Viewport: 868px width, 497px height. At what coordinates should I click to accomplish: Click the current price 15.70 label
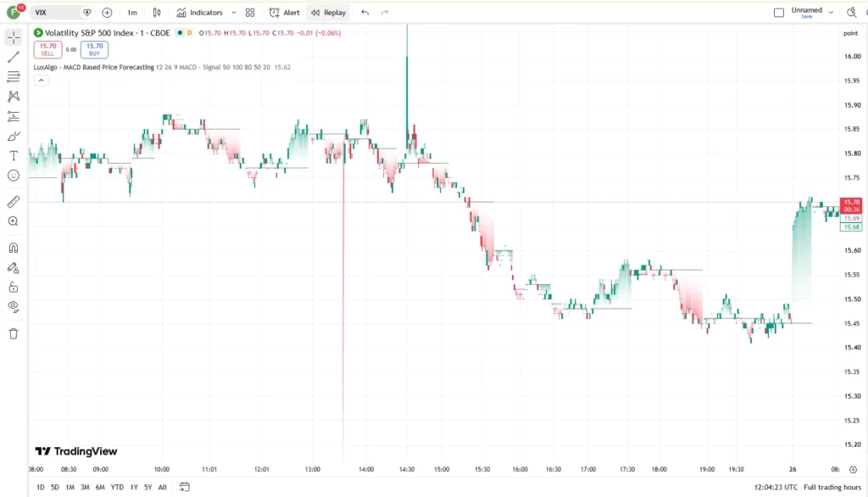click(851, 205)
